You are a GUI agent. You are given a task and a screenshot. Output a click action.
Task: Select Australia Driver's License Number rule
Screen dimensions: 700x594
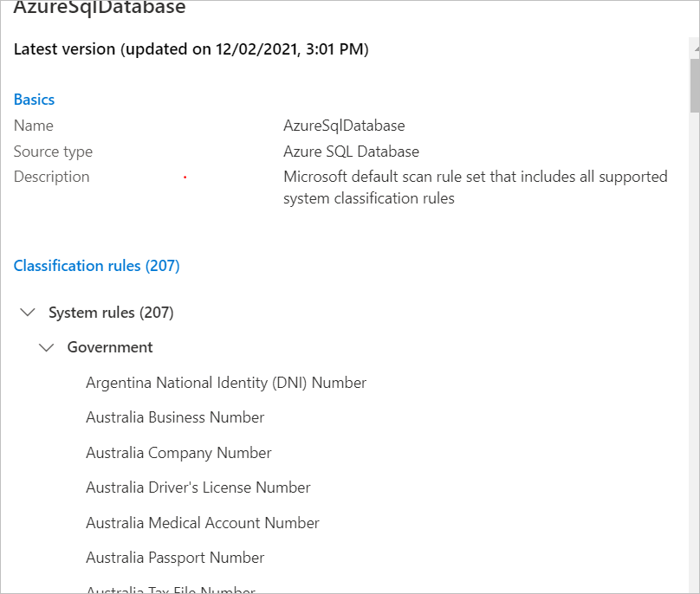[198, 487]
